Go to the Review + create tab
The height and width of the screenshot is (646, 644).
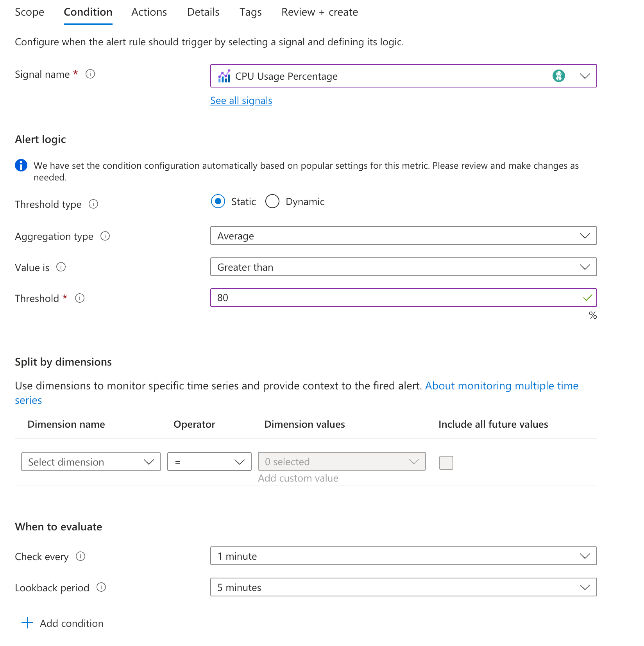(319, 12)
